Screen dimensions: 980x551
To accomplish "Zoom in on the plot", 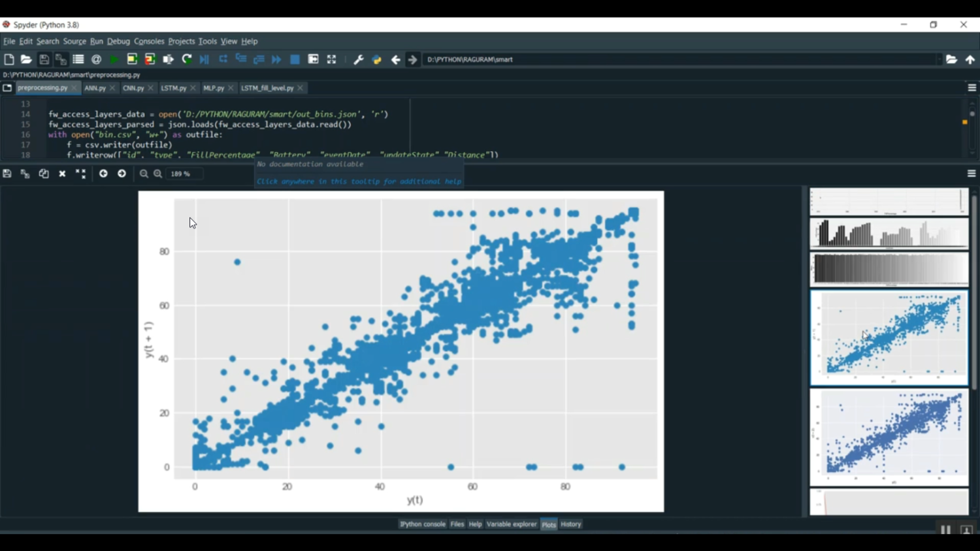I will 158,174.
